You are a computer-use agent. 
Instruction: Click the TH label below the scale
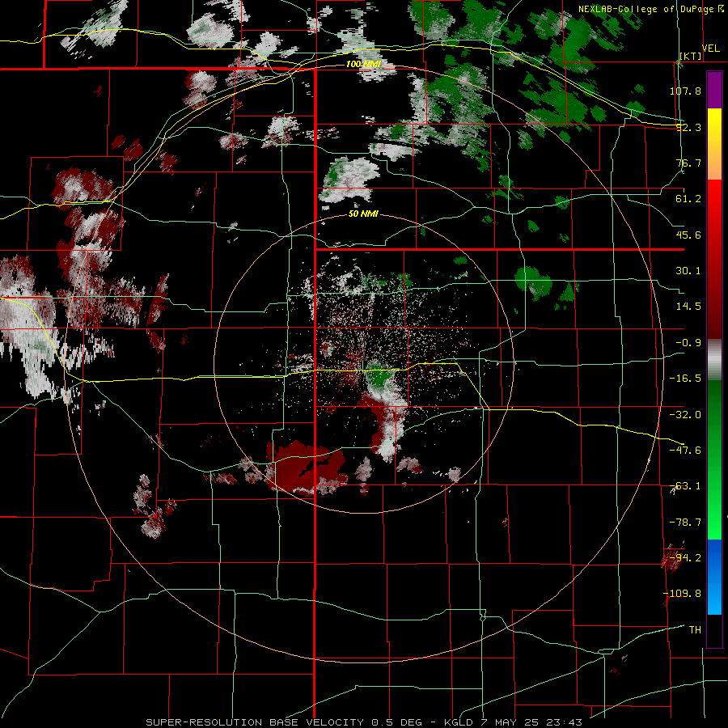coord(695,629)
